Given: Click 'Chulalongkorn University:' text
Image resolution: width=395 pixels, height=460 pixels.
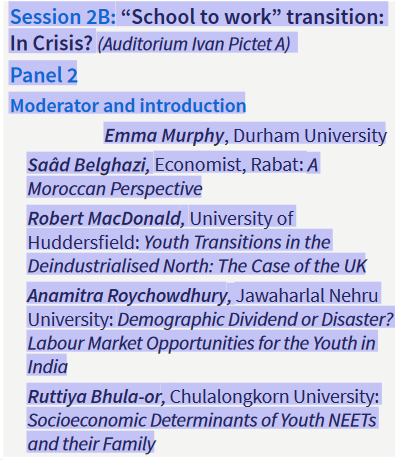Looking at the screenshot, I should click(274, 397).
